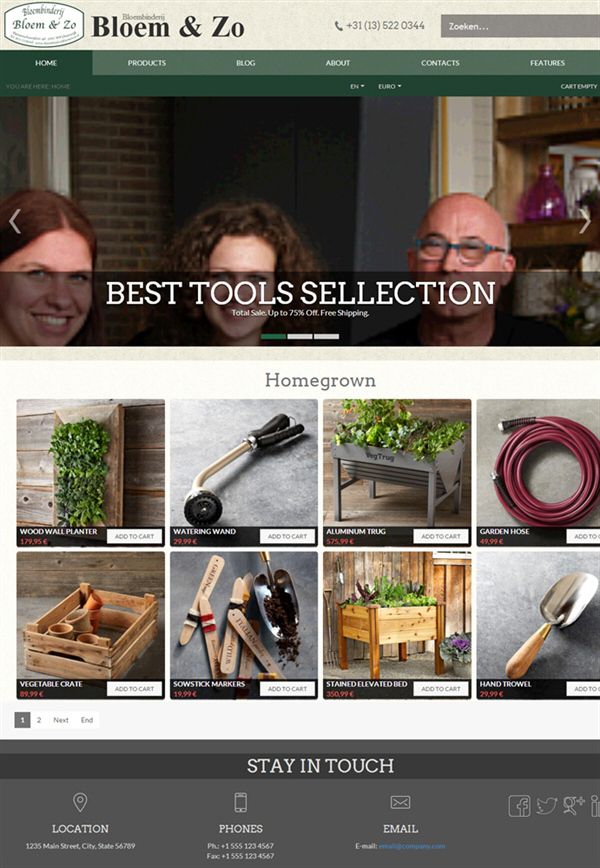
Task: Click the Zoeken search field
Action: (x=520, y=26)
